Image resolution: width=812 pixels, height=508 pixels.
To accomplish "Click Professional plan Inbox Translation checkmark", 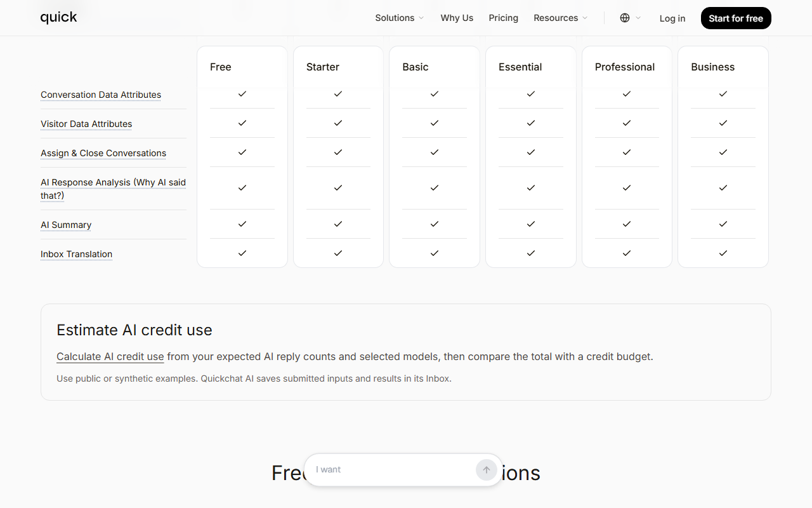I will pyautogui.click(x=627, y=253).
